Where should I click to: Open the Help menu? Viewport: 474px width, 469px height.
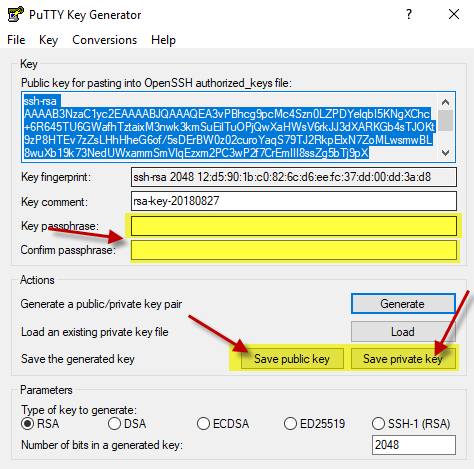(163, 40)
